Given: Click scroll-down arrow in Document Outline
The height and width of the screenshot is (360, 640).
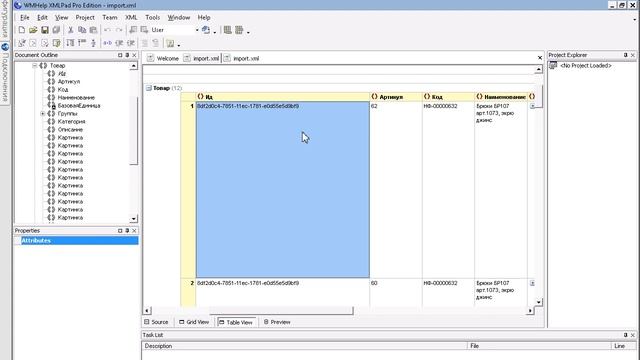Looking at the screenshot, I should 133,219.
